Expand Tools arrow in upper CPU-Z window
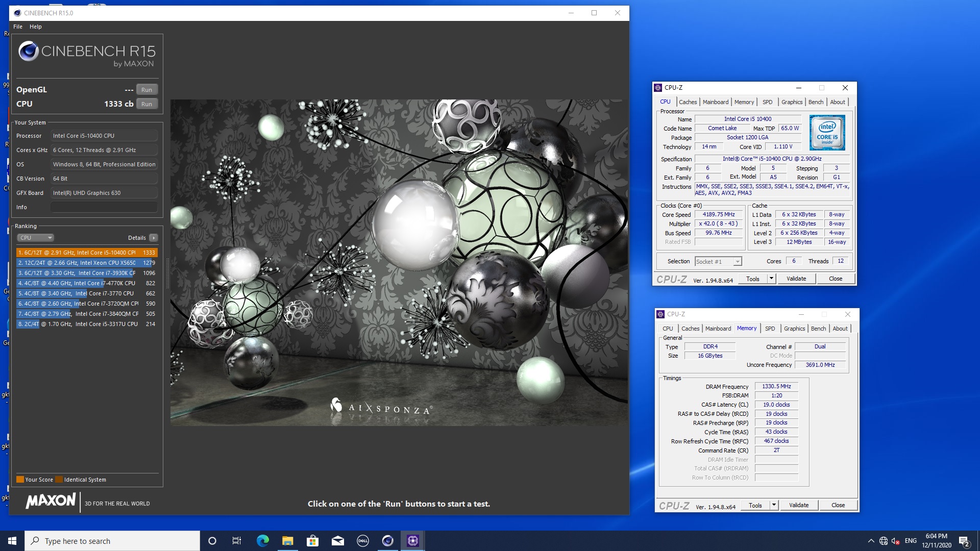The image size is (980, 551). [x=771, y=279]
